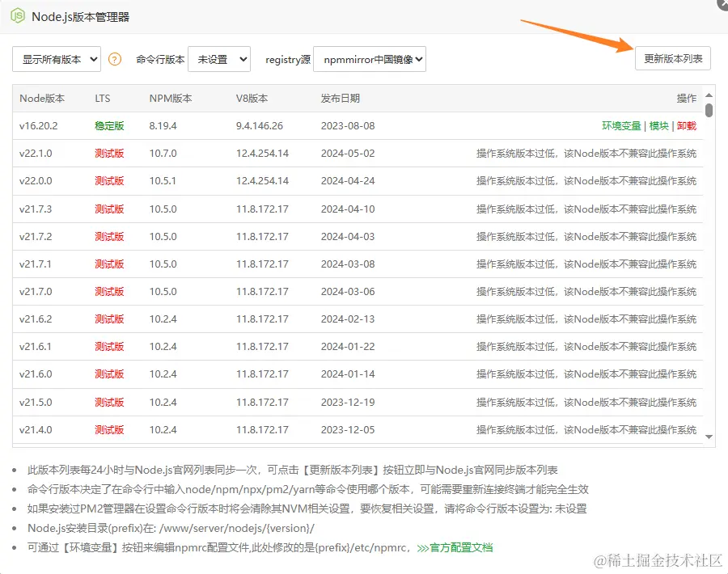Image resolution: width=728 pixels, height=574 pixels.
Task: Select the v21.5.0 version cell
Action: (36, 402)
